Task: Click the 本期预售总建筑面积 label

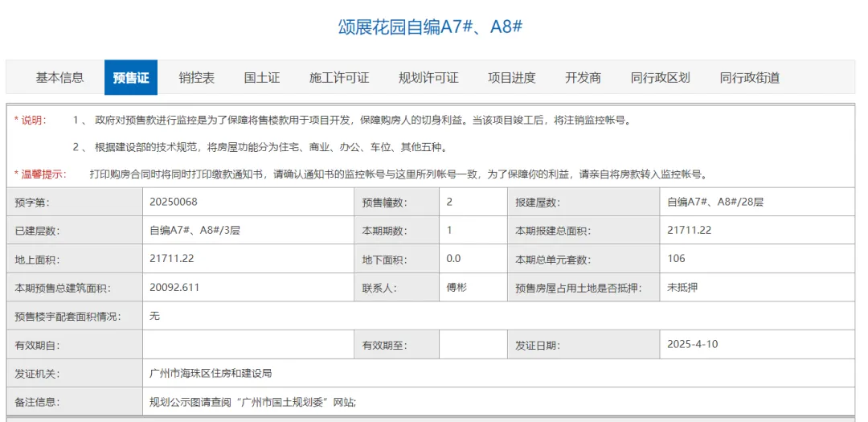Action: (x=63, y=289)
